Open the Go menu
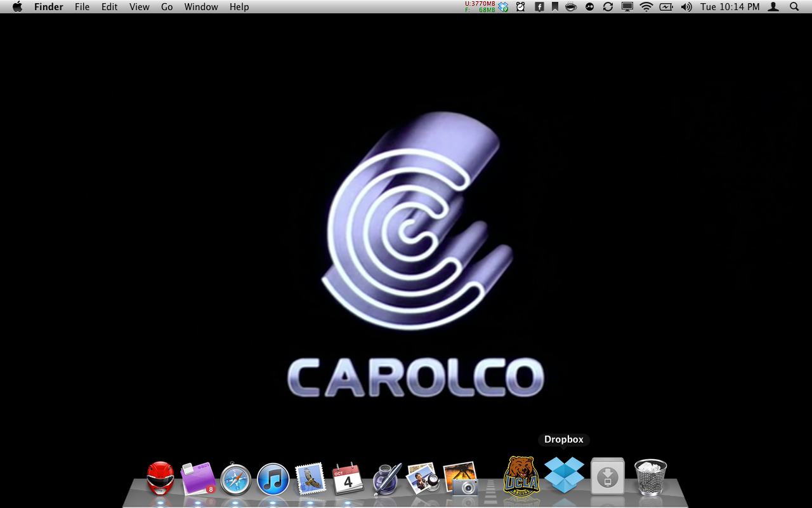The height and width of the screenshot is (508, 812). (x=167, y=7)
